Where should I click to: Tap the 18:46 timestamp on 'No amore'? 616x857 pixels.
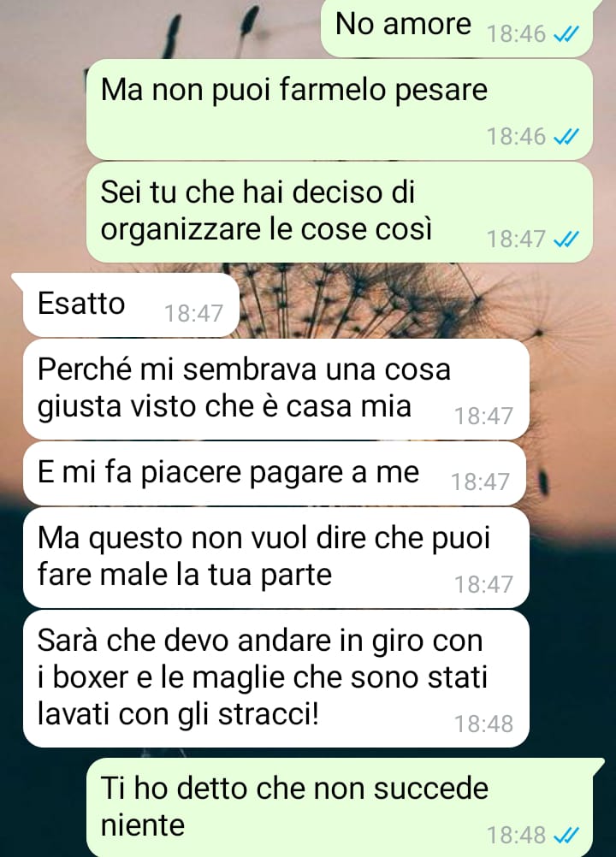(516, 34)
